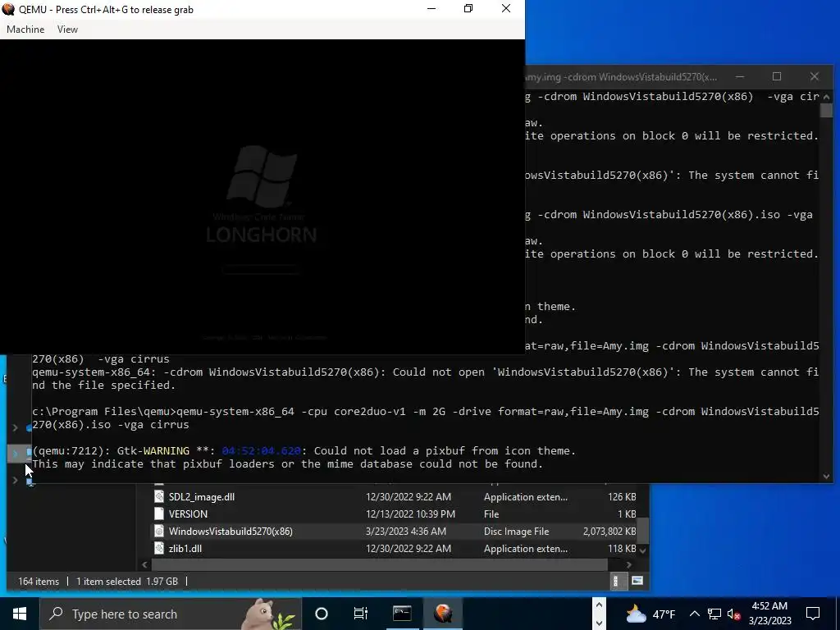The height and width of the screenshot is (630, 840).
Task: Open Cortana from the taskbar
Action: (322, 614)
